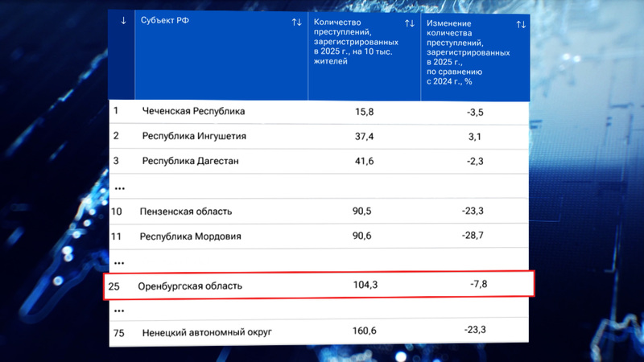This screenshot has width=644, height=362.
Task: Click the 15,8 value for Чеченская Республика
Action: [364, 111]
